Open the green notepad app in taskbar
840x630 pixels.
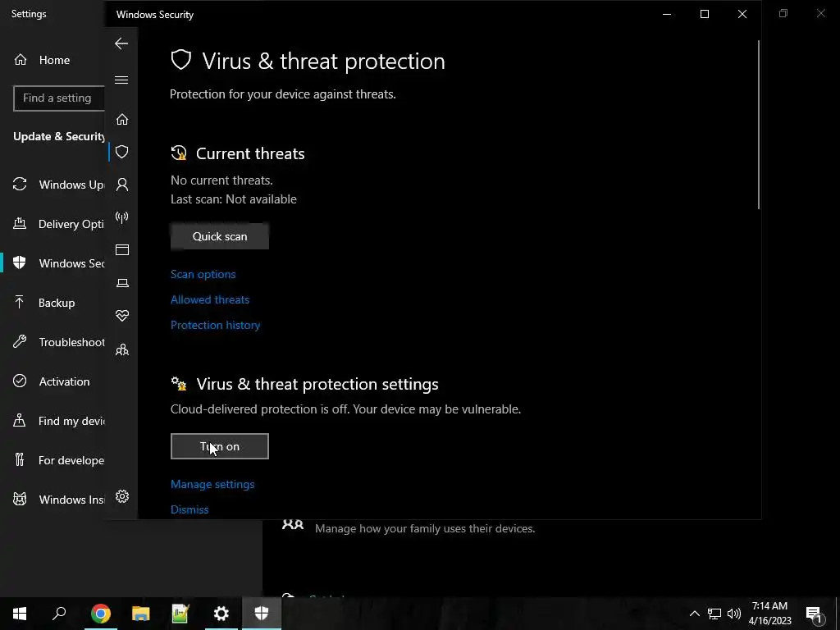180,614
